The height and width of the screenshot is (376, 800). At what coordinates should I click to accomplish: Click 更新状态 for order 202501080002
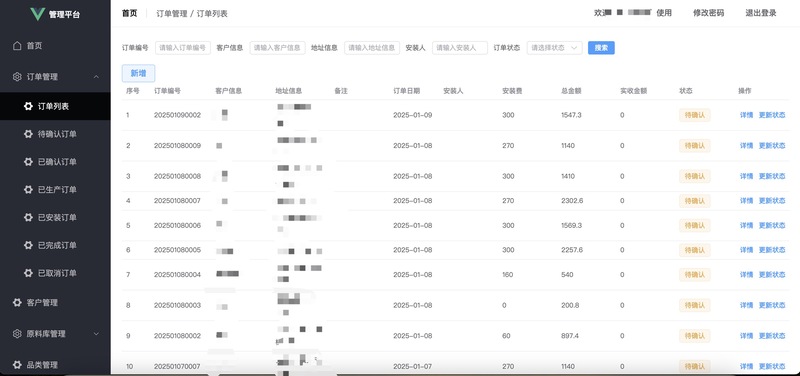pos(772,336)
